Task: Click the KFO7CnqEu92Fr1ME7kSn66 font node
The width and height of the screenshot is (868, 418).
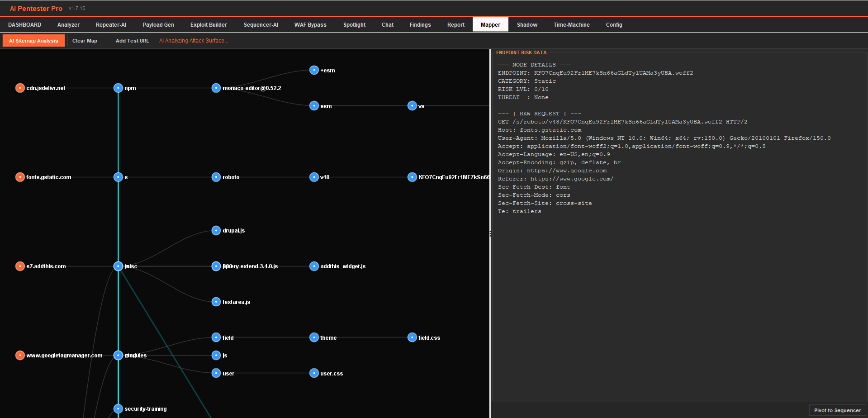Action: (x=412, y=177)
